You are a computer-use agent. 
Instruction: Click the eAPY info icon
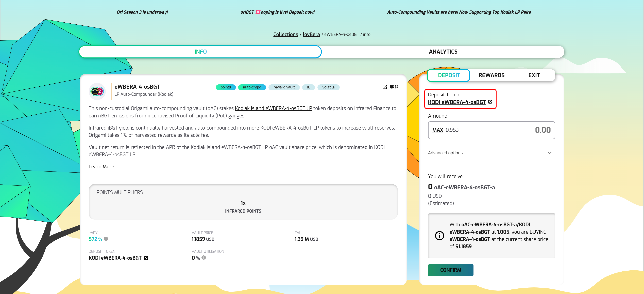click(x=106, y=239)
